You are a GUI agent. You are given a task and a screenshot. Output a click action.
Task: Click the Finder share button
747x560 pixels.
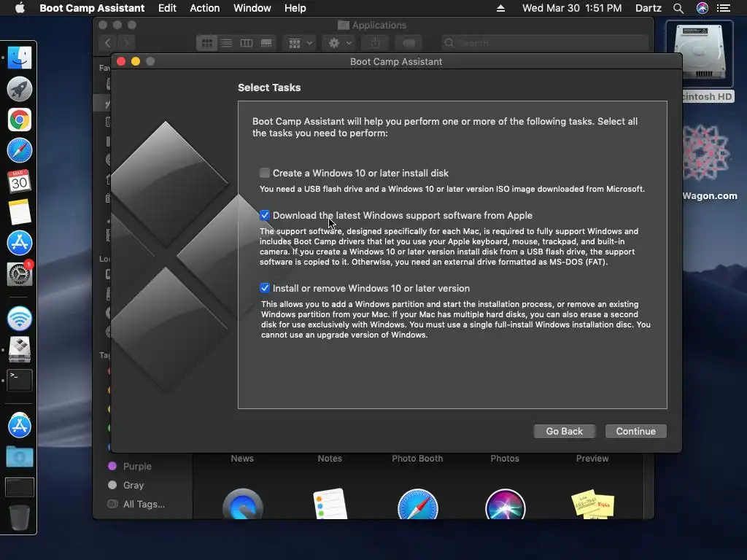point(376,43)
